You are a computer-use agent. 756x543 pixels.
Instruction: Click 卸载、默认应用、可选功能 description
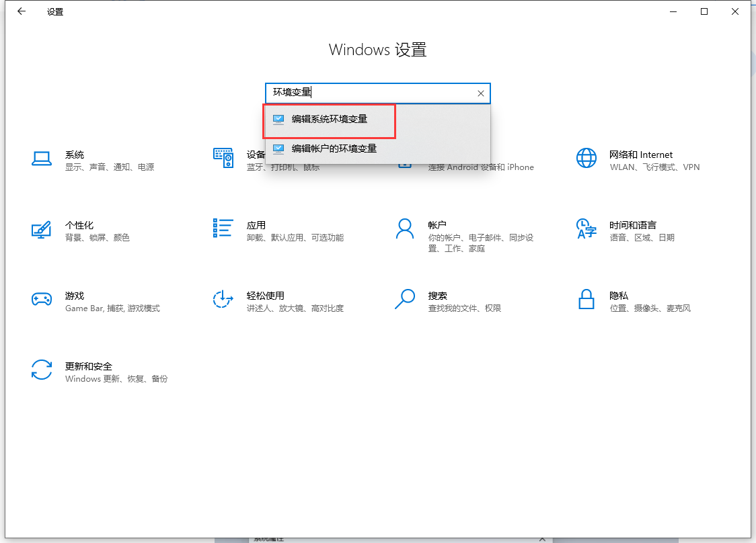click(295, 237)
